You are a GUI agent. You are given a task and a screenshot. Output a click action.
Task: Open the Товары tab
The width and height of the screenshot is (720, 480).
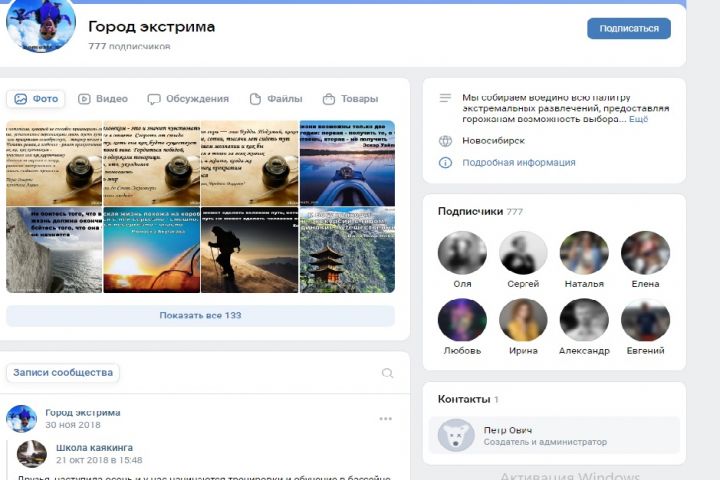[x=350, y=99]
